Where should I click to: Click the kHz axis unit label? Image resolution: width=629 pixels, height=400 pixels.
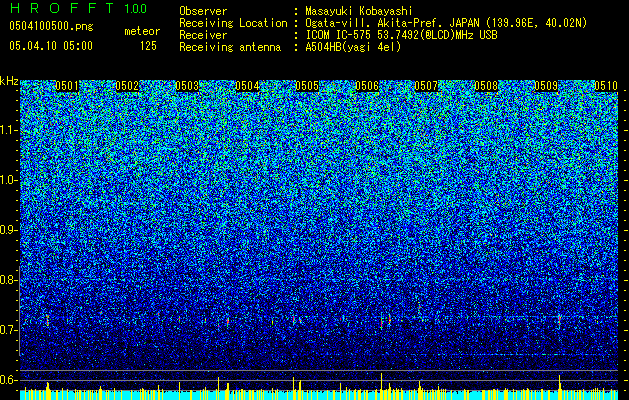tap(9, 81)
